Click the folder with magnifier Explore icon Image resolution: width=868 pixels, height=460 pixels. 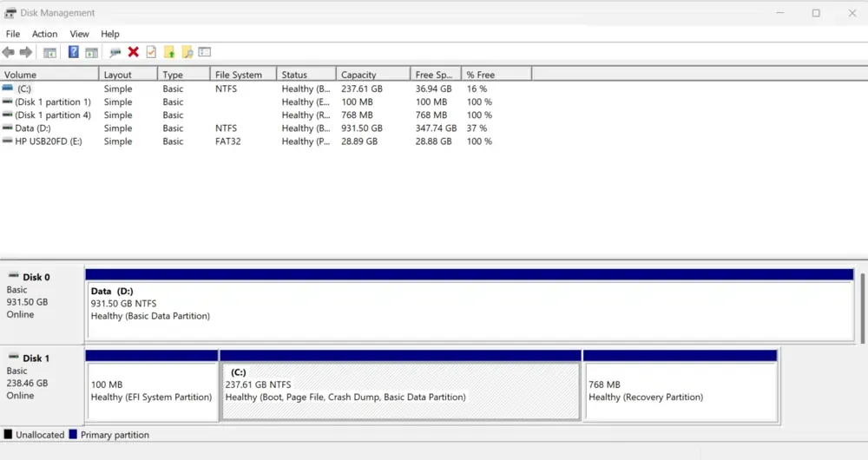point(187,52)
